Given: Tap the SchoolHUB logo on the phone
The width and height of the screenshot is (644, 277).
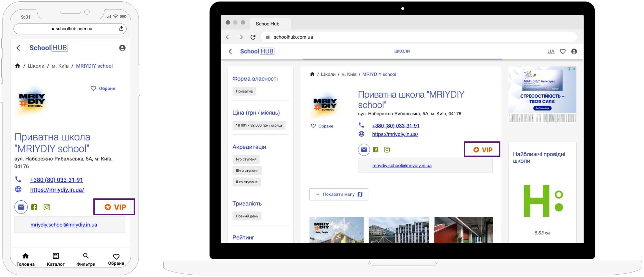Looking at the screenshot, I should 49,48.
